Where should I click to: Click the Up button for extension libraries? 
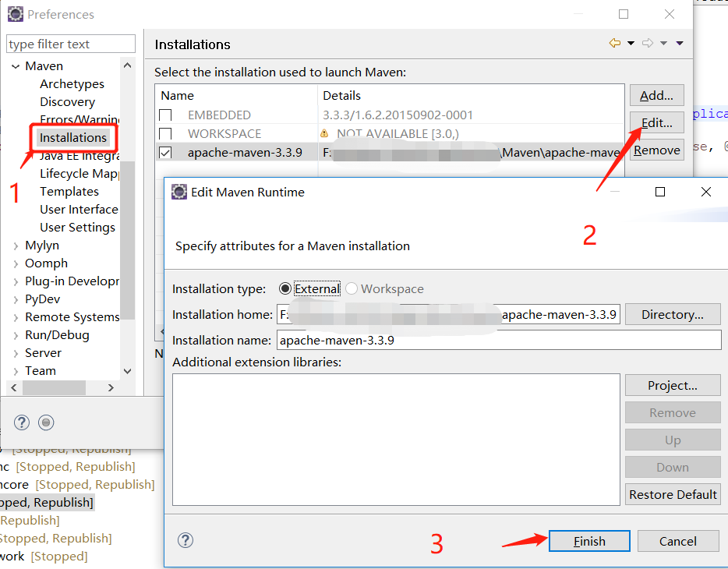pyautogui.click(x=673, y=440)
